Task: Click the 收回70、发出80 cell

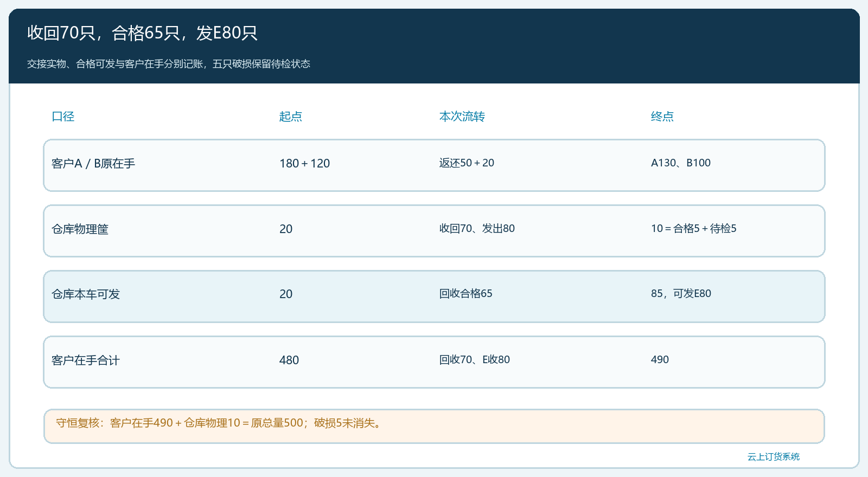Action: coord(477,229)
